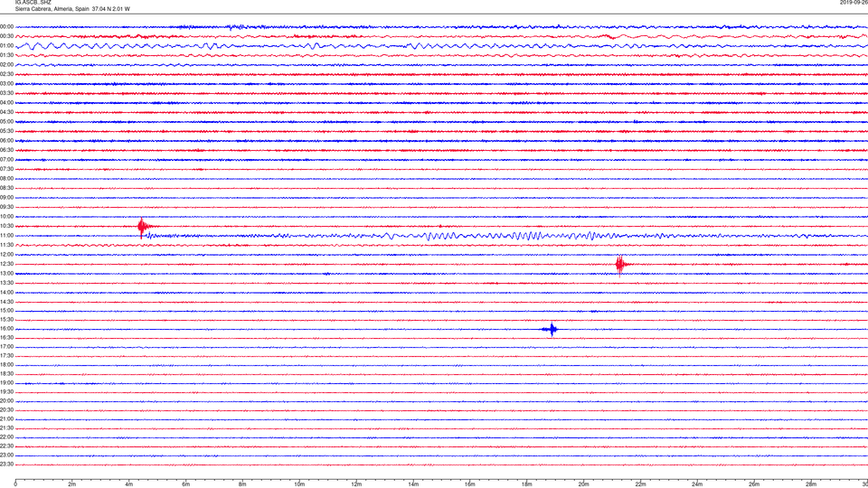Click the 05:00 time label
The width and height of the screenshot is (868, 488).
[x=6, y=122]
